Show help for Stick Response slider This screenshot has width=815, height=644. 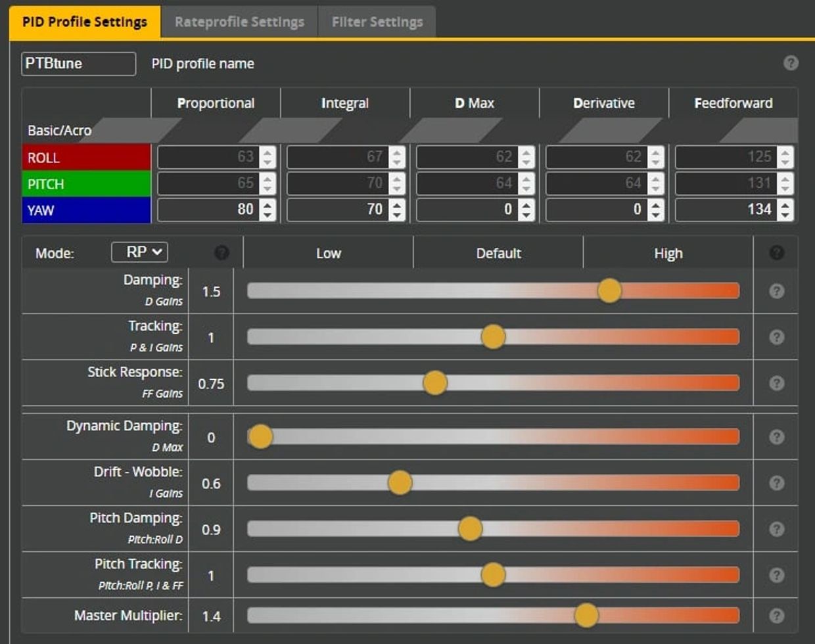[x=776, y=383]
